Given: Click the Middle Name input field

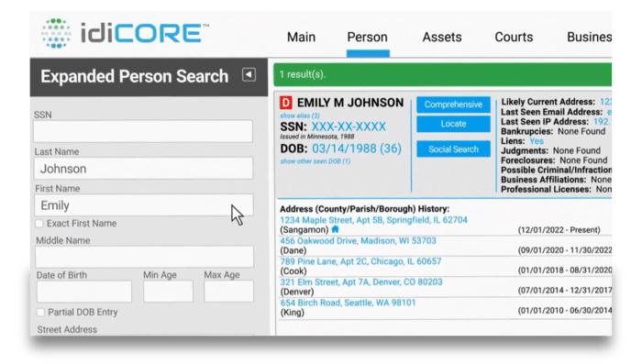Looking at the screenshot, I should 144,257.
